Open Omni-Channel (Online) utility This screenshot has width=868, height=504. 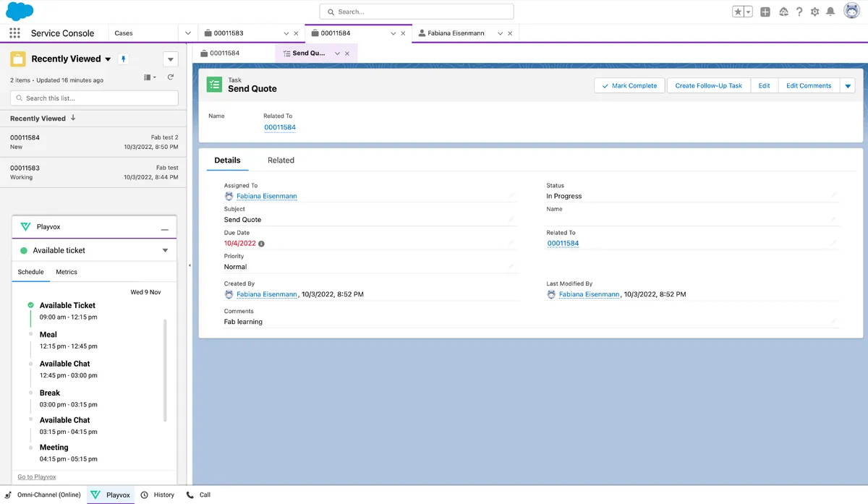coord(43,495)
